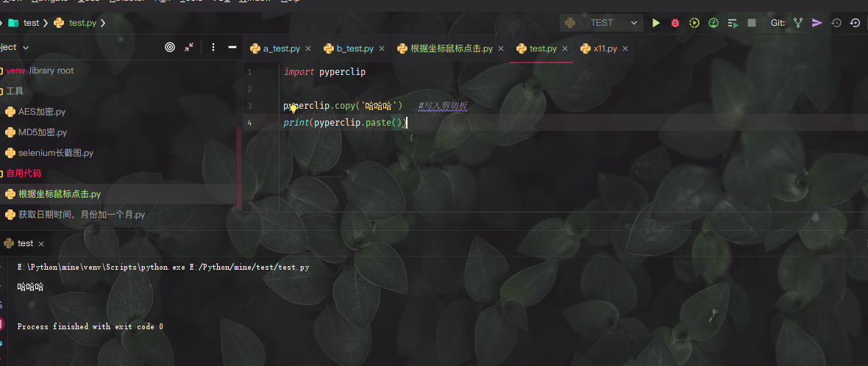Show Git history clock icon
The width and height of the screenshot is (868, 366).
pyautogui.click(x=836, y=23)
